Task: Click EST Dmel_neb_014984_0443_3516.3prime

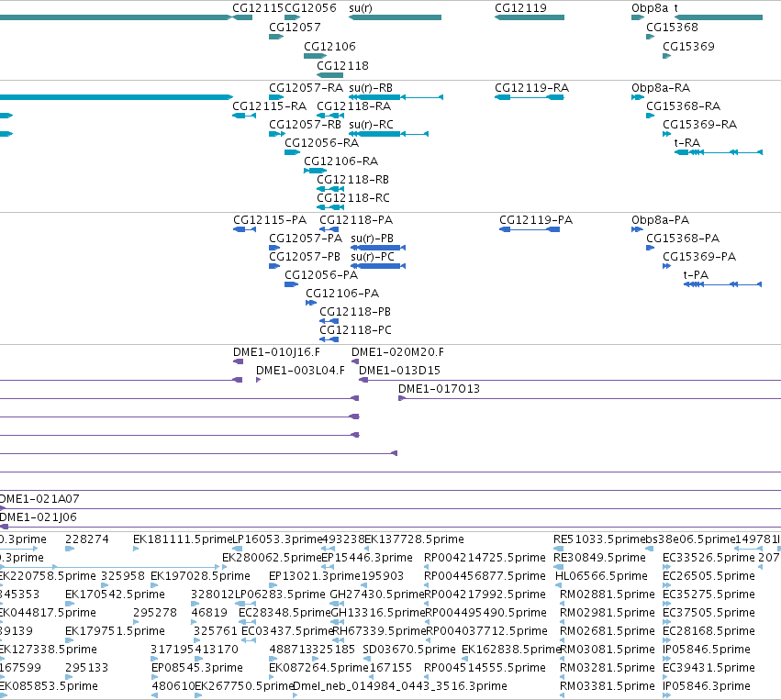Action: click(400, 687)
